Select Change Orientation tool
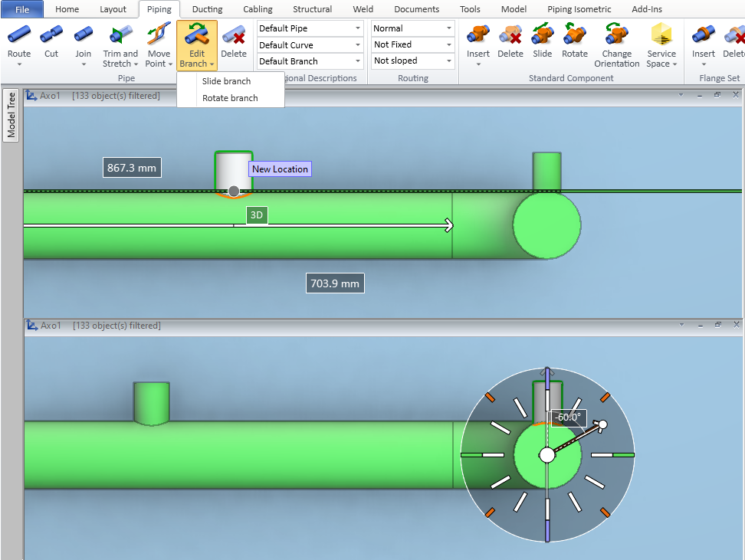This screenshot has width=745, height=560. click(x=616, y=44)
